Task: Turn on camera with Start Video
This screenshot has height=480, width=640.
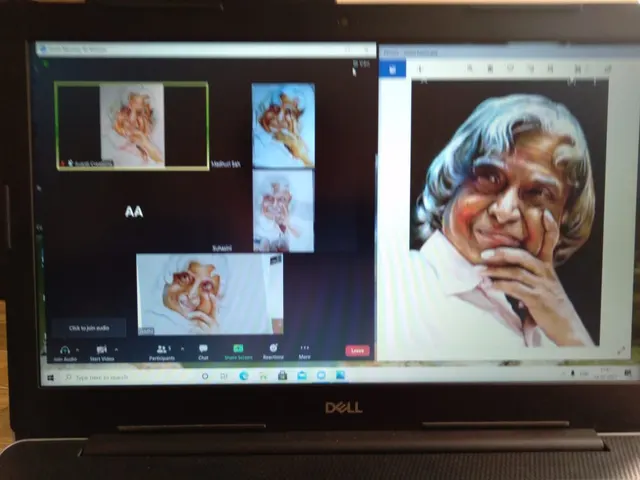Action: (x=102, y=353)
